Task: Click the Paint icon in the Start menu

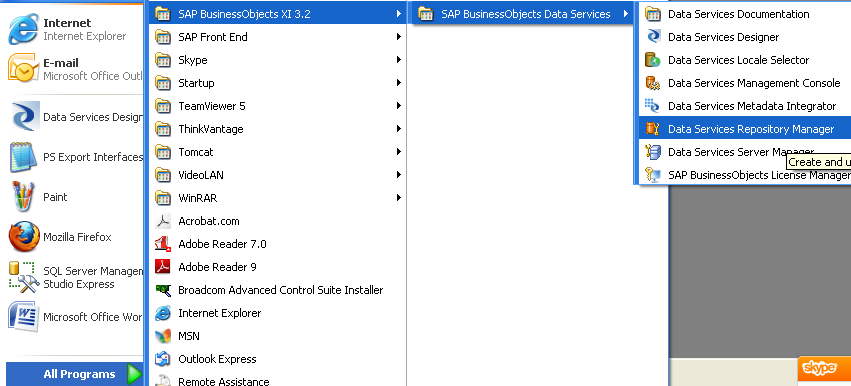Action: click(24, 197)
